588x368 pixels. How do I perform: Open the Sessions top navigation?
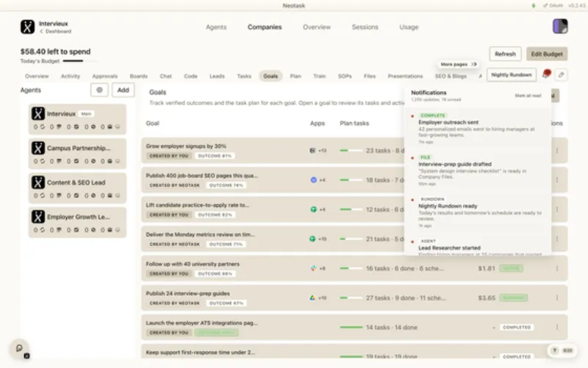(365, 27)
